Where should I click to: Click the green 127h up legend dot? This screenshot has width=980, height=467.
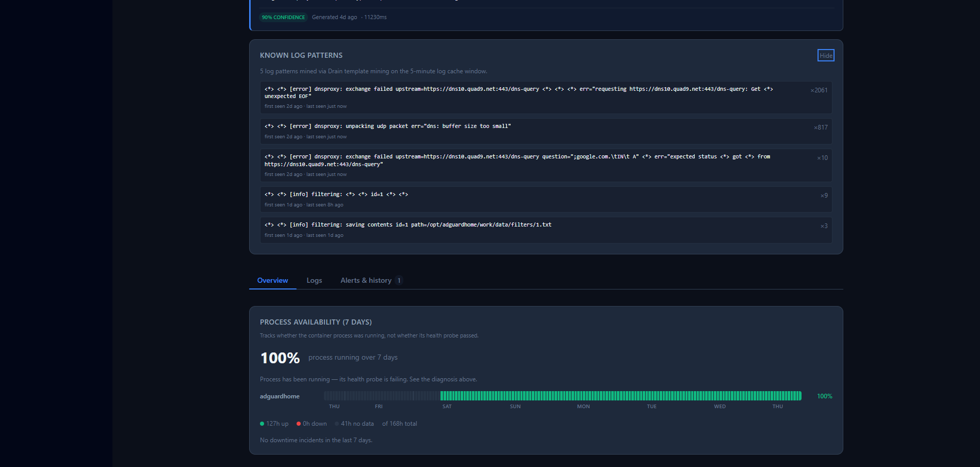coord(262,424)
